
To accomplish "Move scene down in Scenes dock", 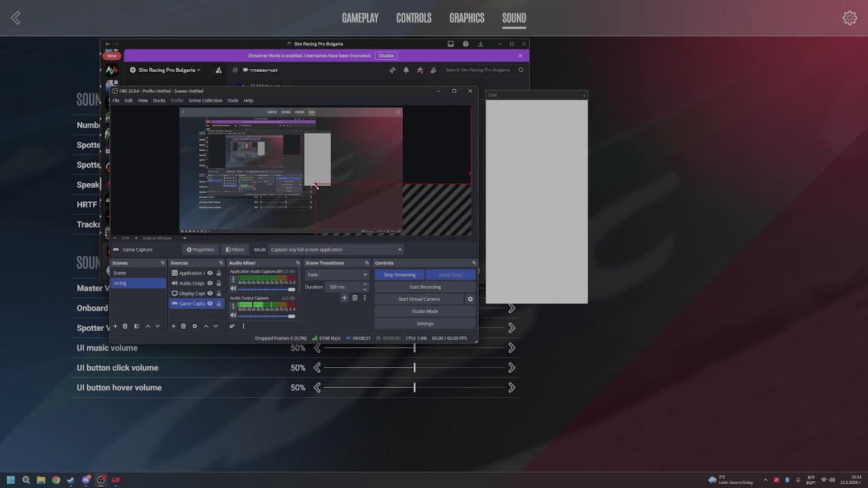I will coord(157,326).
